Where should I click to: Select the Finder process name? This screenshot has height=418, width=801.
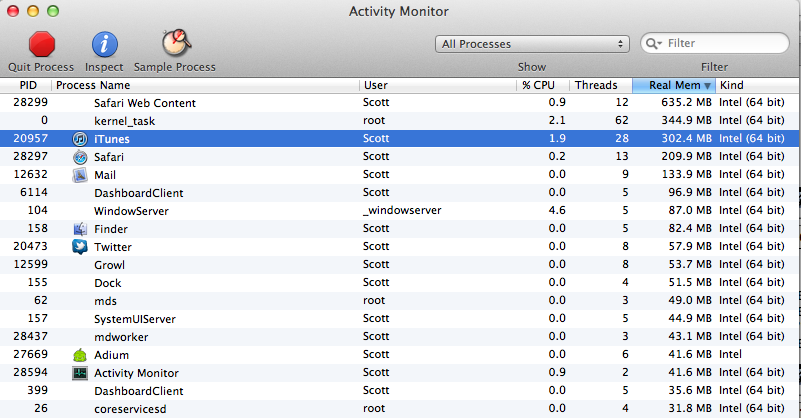[111, 229]
